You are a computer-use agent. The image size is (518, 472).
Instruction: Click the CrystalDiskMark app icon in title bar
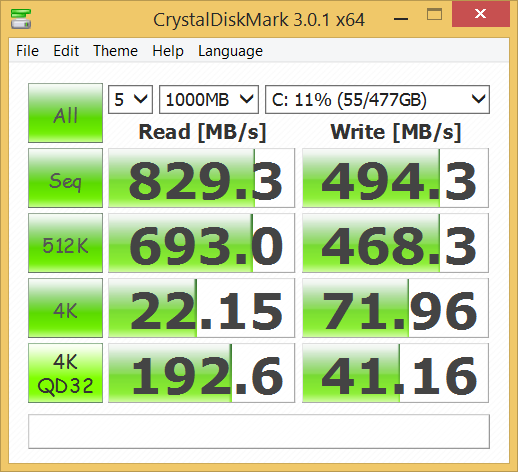(x=21, y=19)
